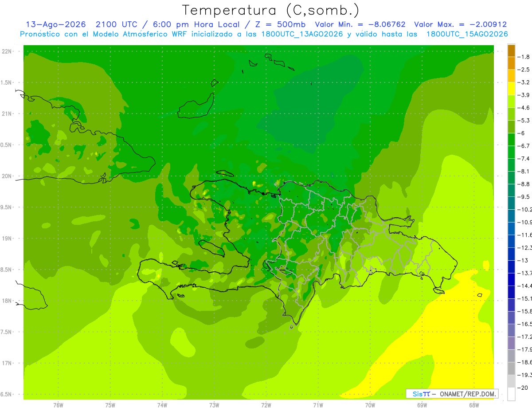Click the "-20" color scale label
Viewport: 532px width, 411px height.
pyautogui.click(x=523, y=388)
